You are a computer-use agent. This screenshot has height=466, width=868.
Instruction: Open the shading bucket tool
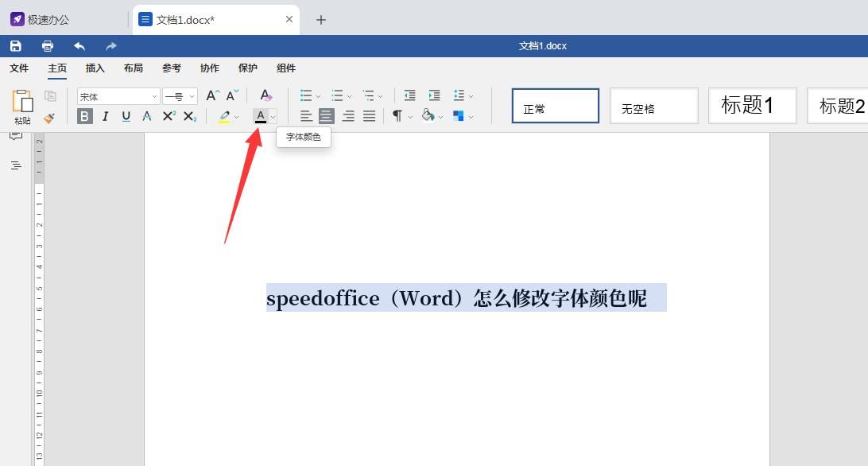click(427, 116)
